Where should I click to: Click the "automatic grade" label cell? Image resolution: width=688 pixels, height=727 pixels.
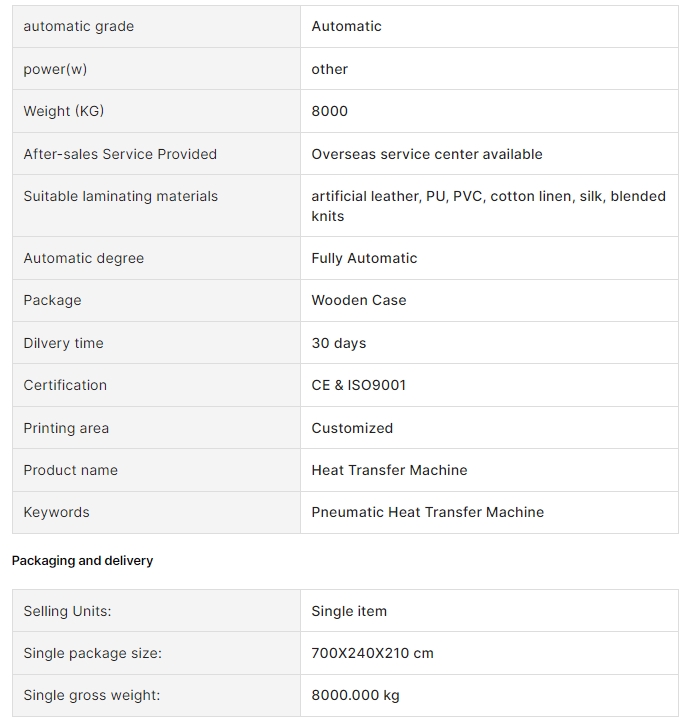pos(78,27)
